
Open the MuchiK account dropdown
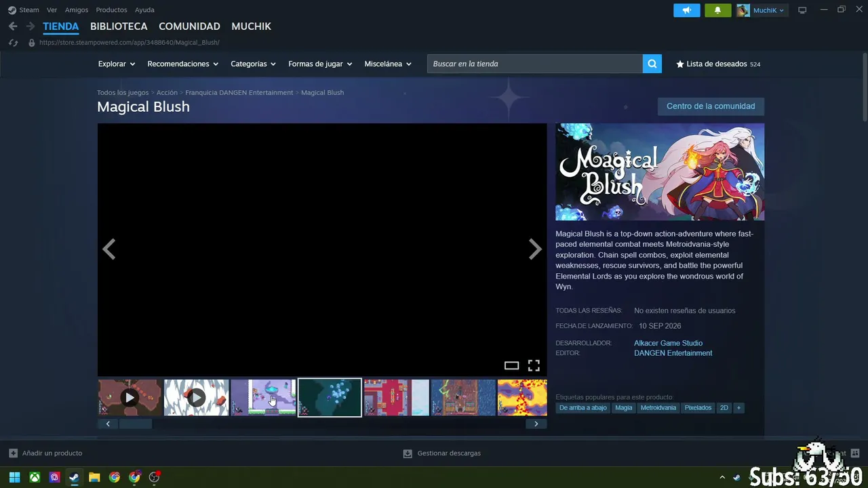(768, 10)
